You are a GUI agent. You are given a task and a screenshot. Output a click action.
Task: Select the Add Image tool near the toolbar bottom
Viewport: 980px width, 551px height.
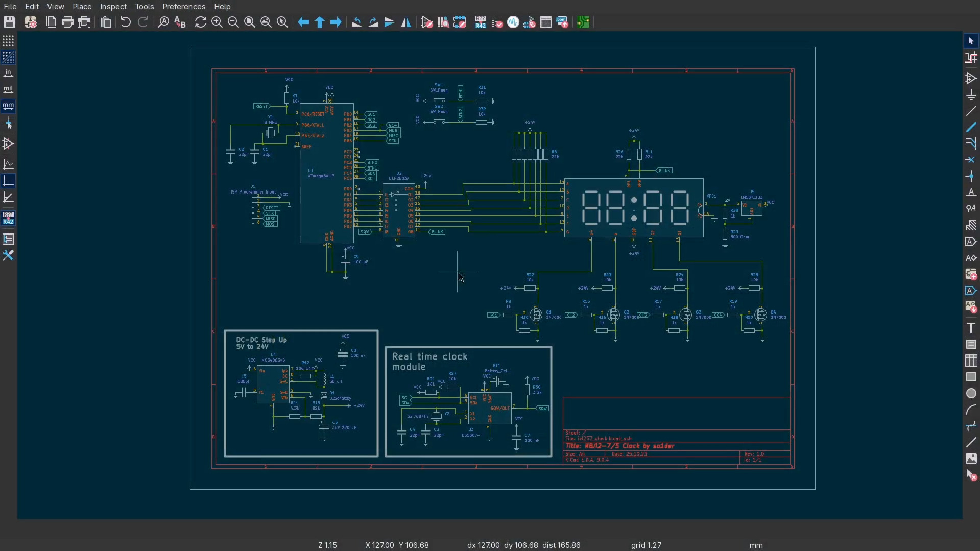tap(971, 459)
